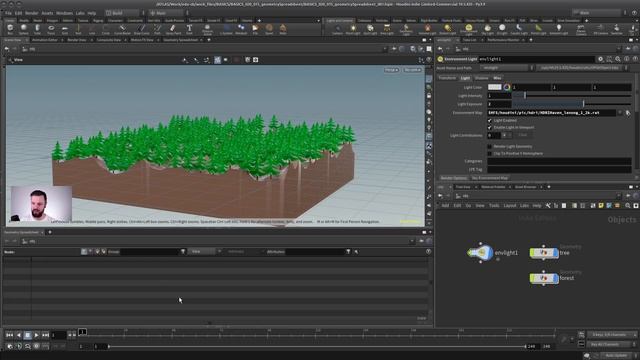Viewport: 640px width, 360px height.
Task: Add a Point Light from the shelf
Action: click(353, 29)
